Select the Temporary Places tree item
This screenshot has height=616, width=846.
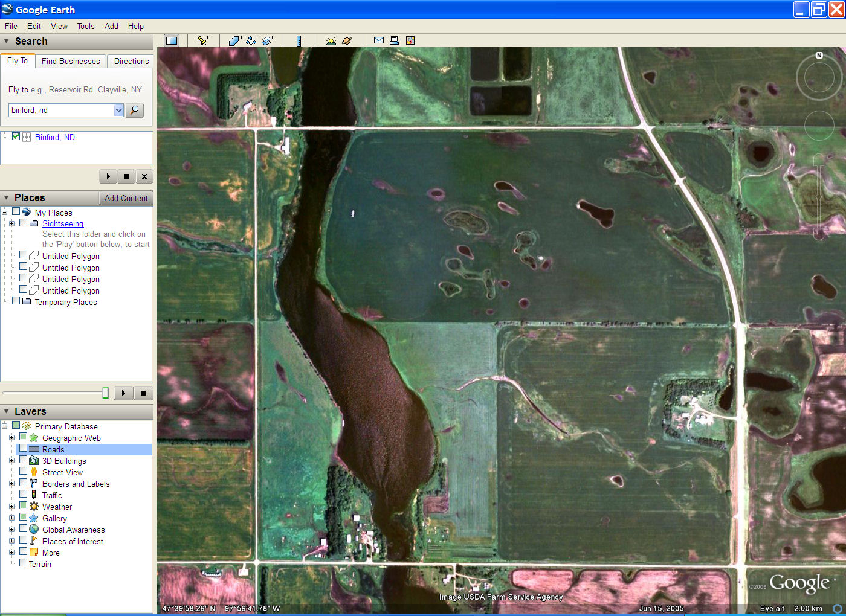[x=66, y=302]
